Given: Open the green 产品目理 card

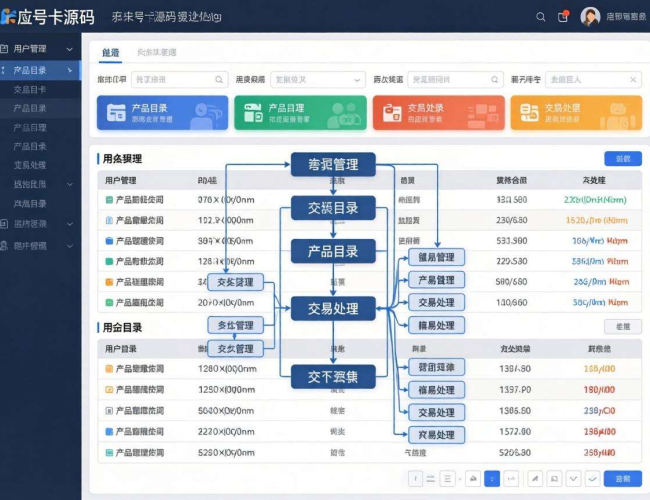Looking at the screenshot, I should (300, 113).
